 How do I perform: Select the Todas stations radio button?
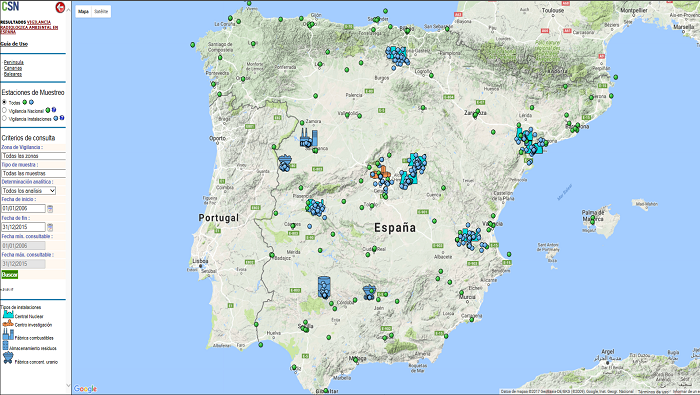tap(4, 102)
